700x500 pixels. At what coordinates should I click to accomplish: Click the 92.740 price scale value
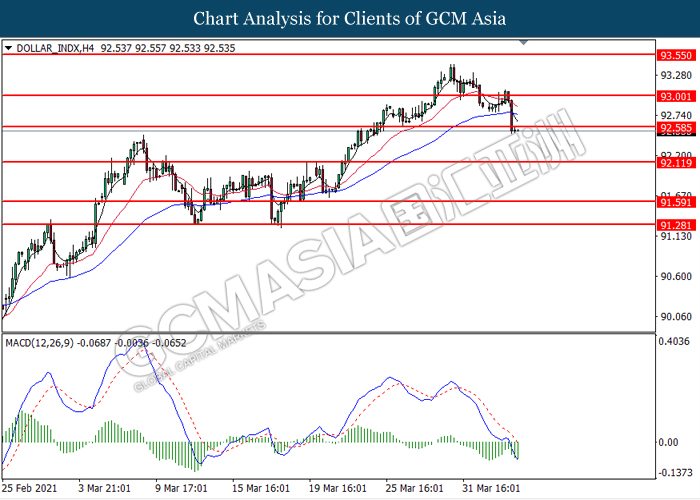pos(676,115)
